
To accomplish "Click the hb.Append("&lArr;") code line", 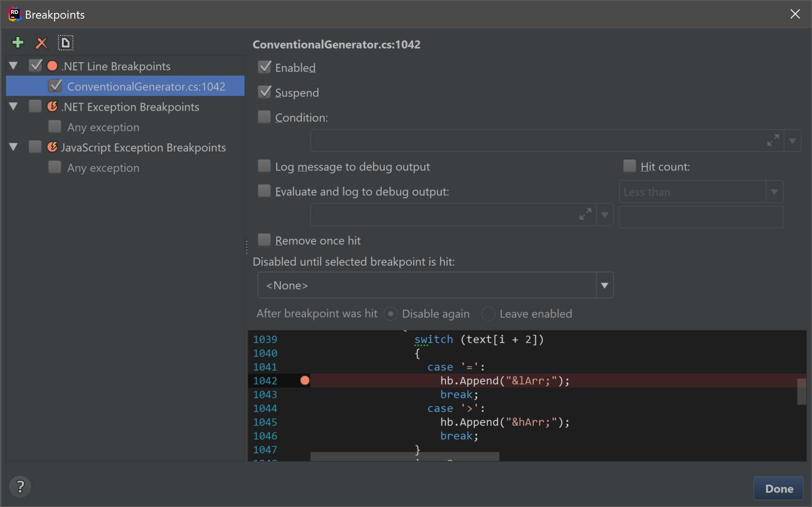I will pyautogui.click(x=505, y=381).
